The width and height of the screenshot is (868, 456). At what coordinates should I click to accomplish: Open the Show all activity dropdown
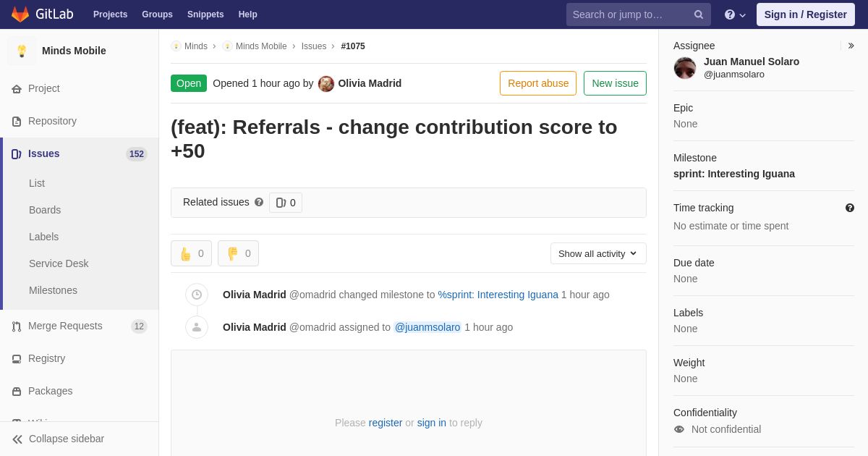598,253
